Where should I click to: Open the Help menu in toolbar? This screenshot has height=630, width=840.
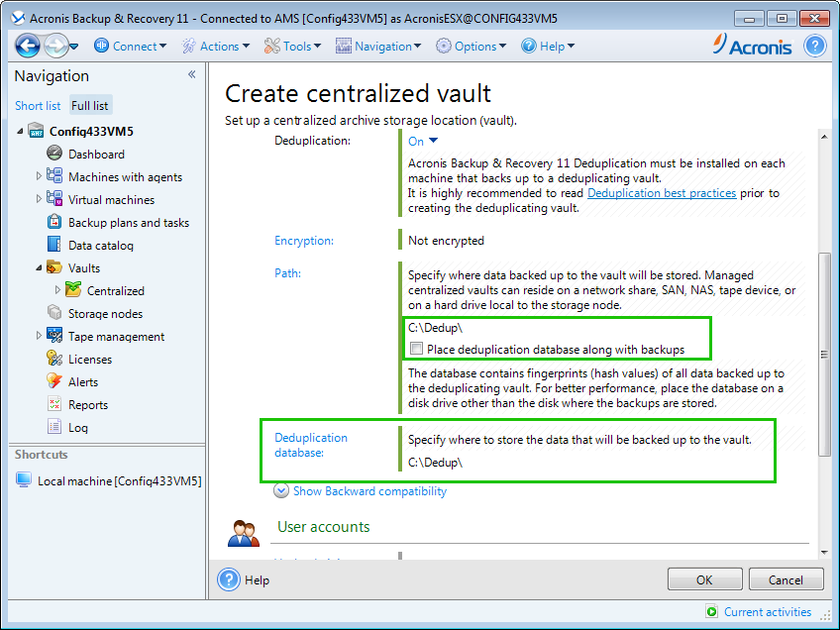(x=548, y=47)
